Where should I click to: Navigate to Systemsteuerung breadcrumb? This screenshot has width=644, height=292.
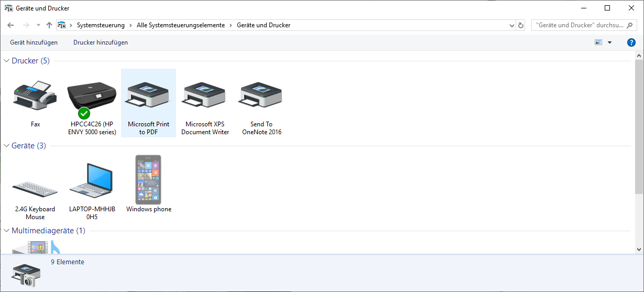coord(101,25)
